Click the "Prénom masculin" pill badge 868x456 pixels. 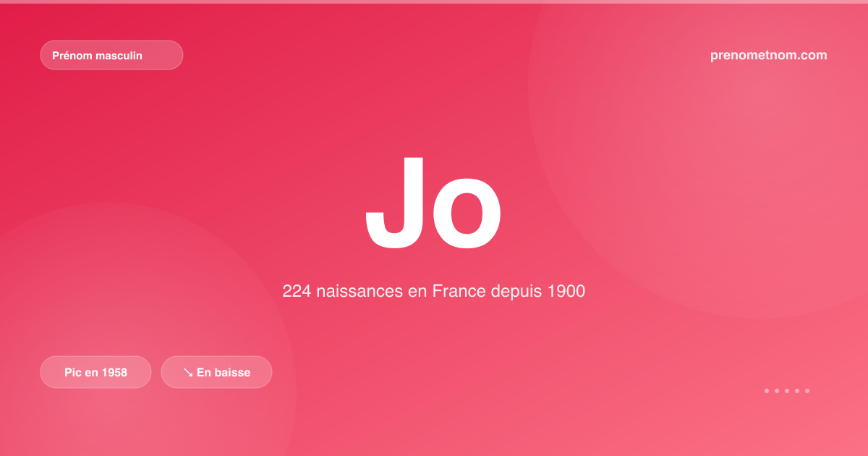111,55
